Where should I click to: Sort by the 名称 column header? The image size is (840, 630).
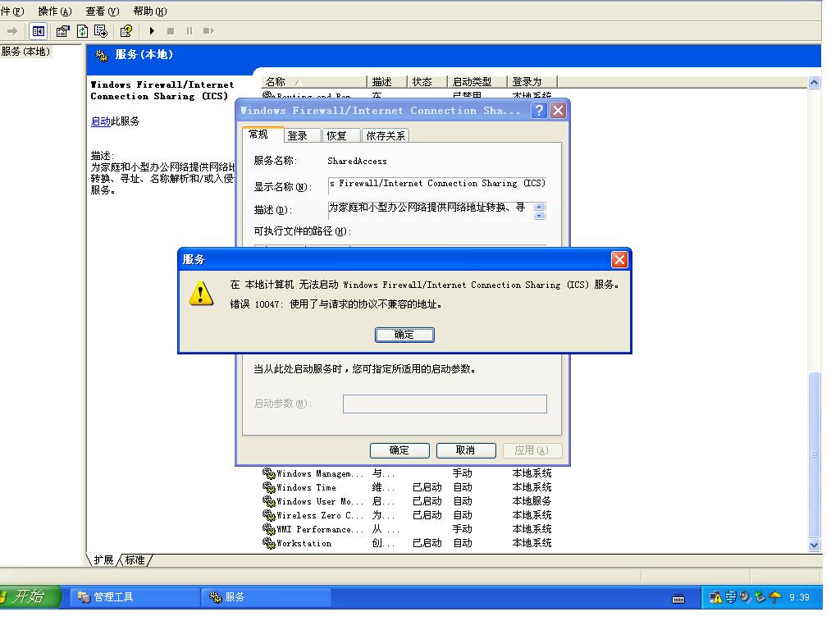click(314, 82)
